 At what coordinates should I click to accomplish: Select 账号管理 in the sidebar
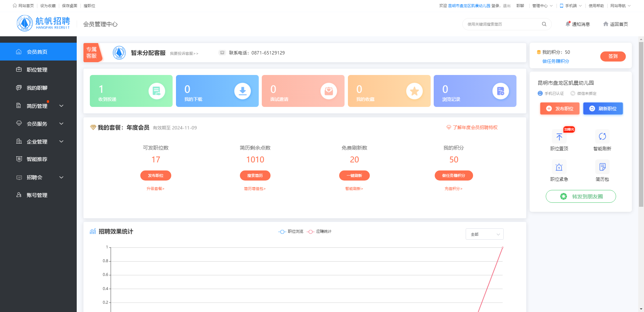coord(37,195)
